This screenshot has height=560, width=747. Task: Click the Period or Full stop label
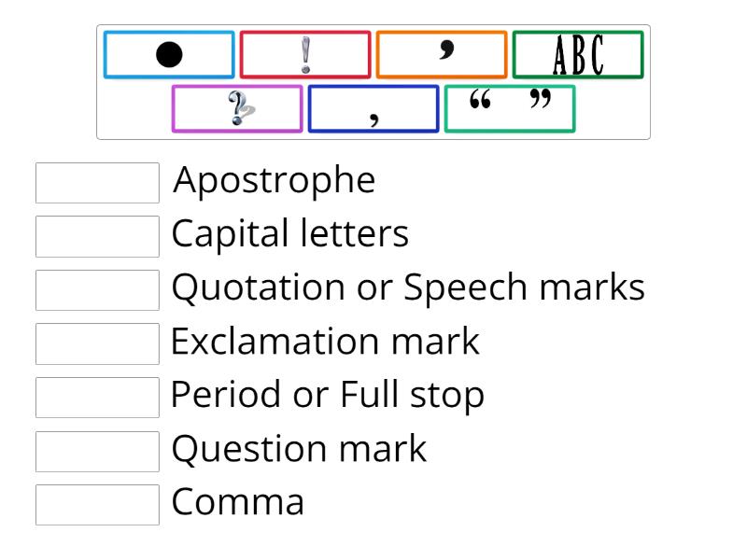[328, 395]
